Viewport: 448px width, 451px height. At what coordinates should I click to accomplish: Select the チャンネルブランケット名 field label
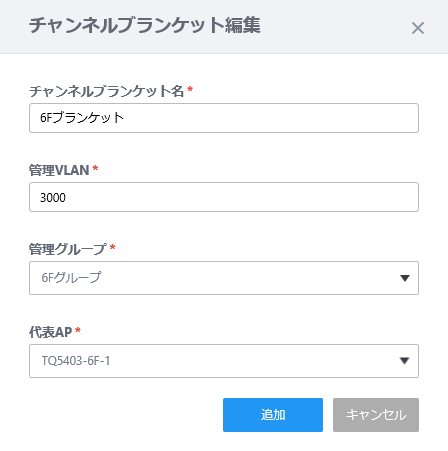(106, 91)
